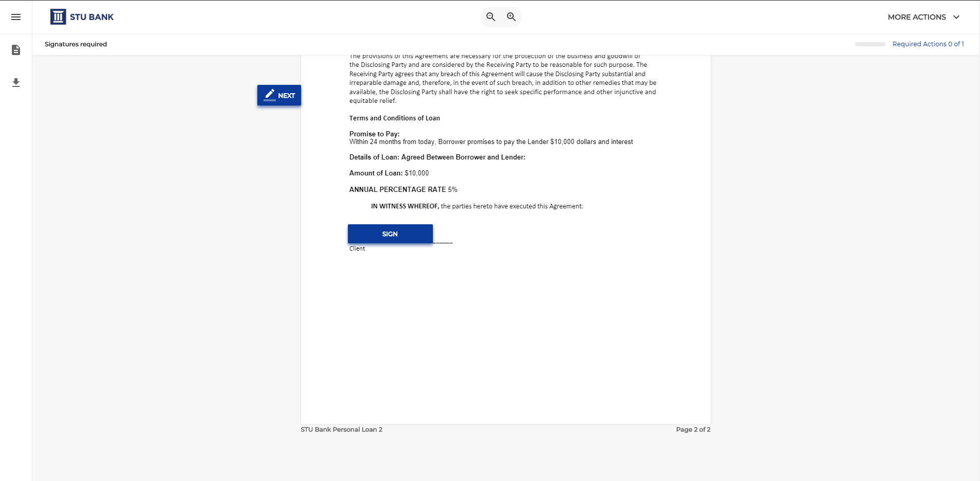The width and height of the screenshot is (980, 481).
Task: Click the SIGN button
Action: click(x=390, y=234)
